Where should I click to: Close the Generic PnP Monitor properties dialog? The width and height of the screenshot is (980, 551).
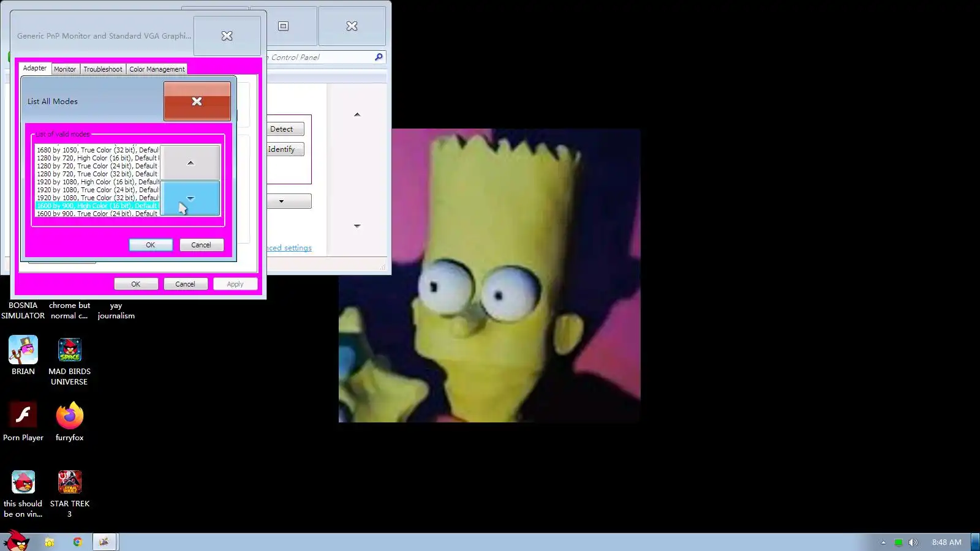tap(227, 36)
